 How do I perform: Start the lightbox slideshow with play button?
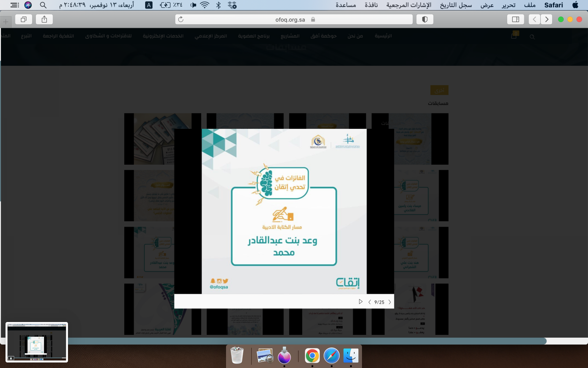point(360,302)
